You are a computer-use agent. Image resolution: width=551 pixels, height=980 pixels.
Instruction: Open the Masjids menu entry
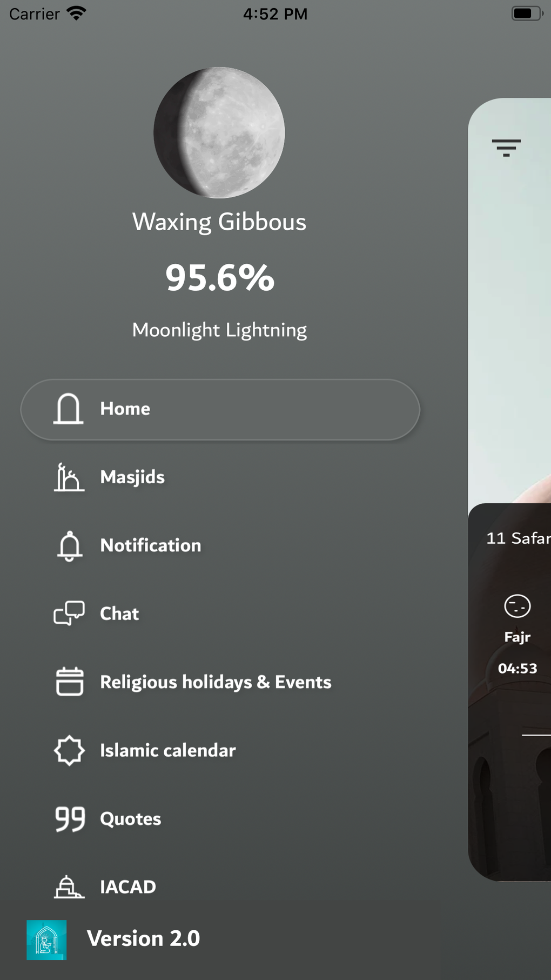click(x=132, y=477)
